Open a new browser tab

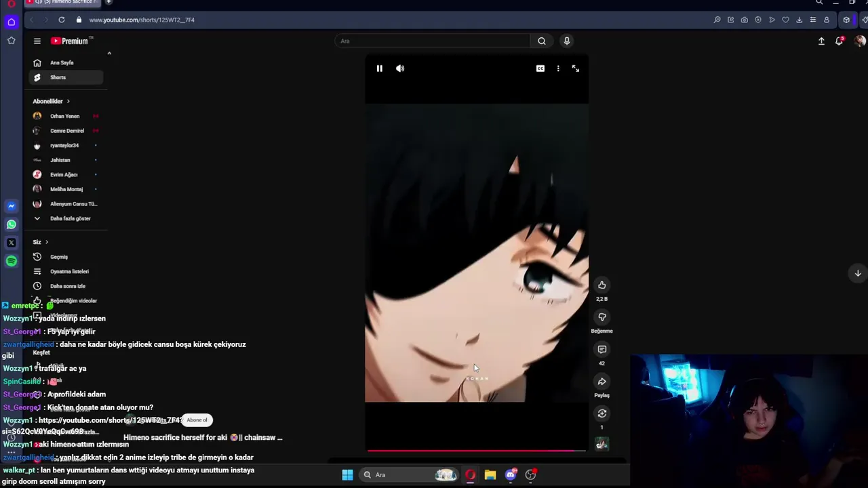point(108,2)
